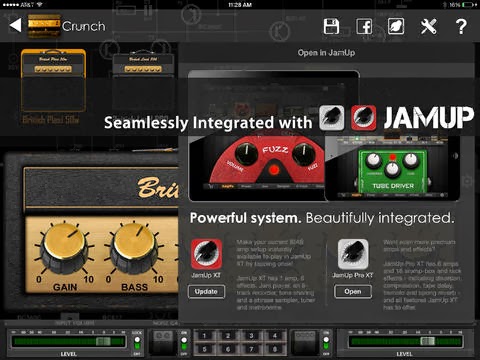This screenshot has height=360, width=480.
Task: Open the JamUp icon in the top toolbar
Action: click(396, 26)
